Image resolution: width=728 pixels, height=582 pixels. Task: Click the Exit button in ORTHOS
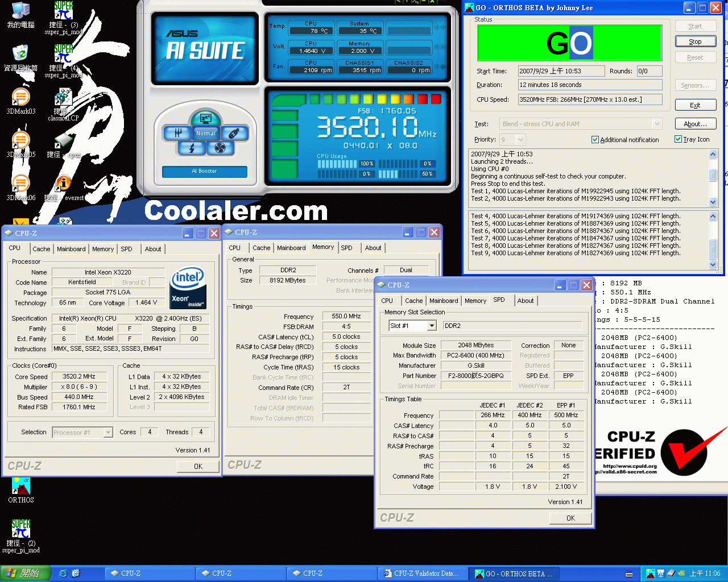(695, 105)
